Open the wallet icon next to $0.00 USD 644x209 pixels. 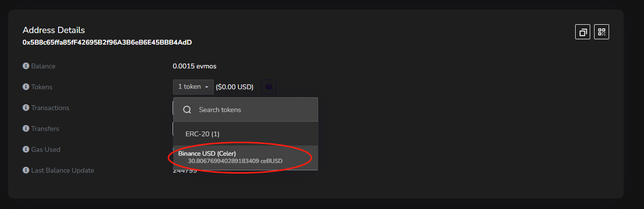pyautogui.click(x=268, y=87)
